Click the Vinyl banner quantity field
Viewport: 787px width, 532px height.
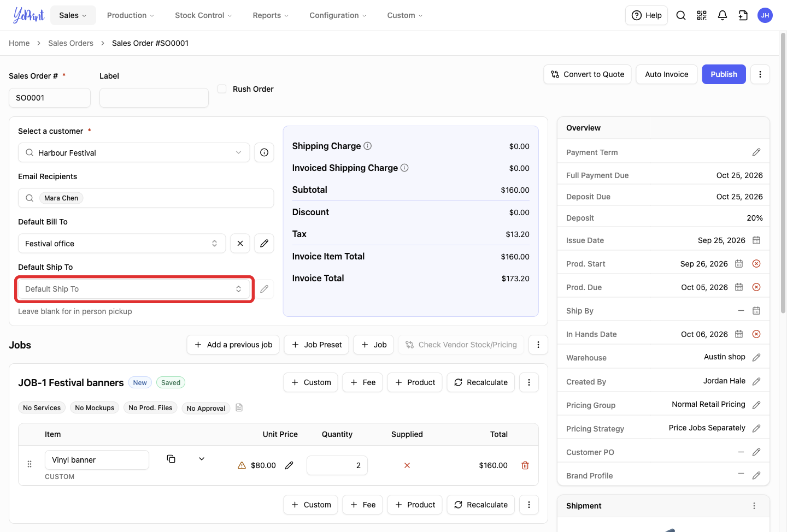(337, 465)
